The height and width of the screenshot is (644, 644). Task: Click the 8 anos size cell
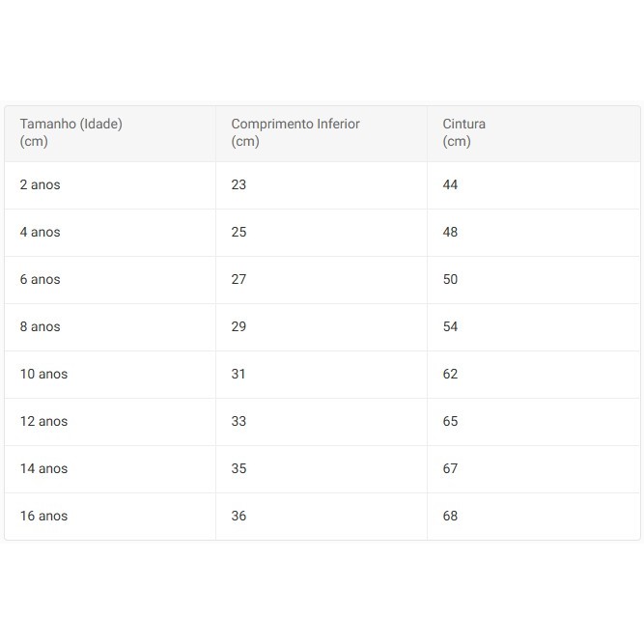[40, 326]
